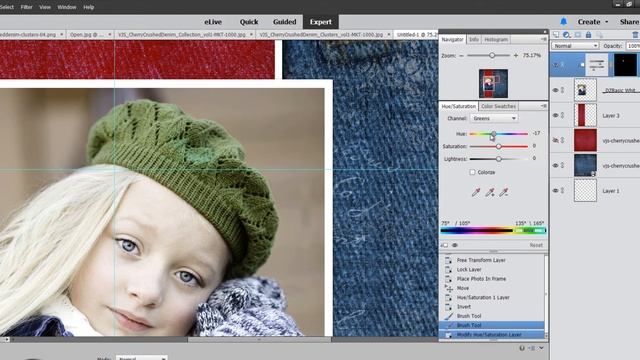This screenshot has height=360, width=640.
Task: Switch to the Color Swatches tab
Action: tap(498, 106)
